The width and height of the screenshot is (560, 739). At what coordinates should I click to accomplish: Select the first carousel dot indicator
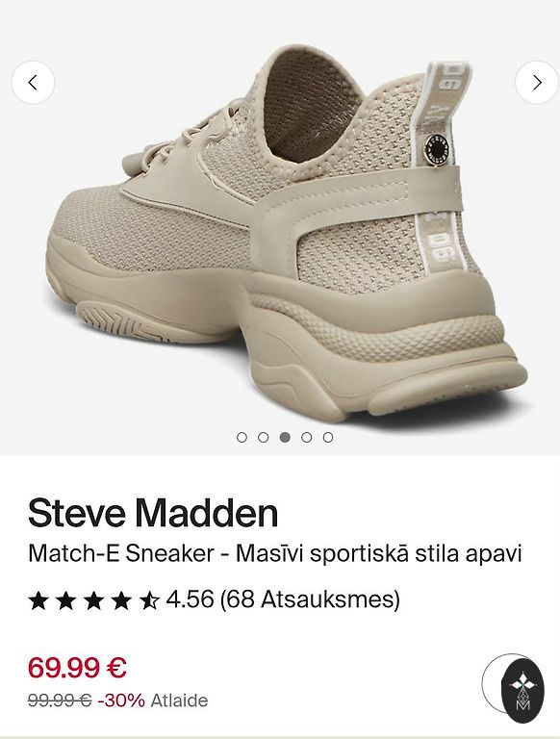[x=242, y=438]
